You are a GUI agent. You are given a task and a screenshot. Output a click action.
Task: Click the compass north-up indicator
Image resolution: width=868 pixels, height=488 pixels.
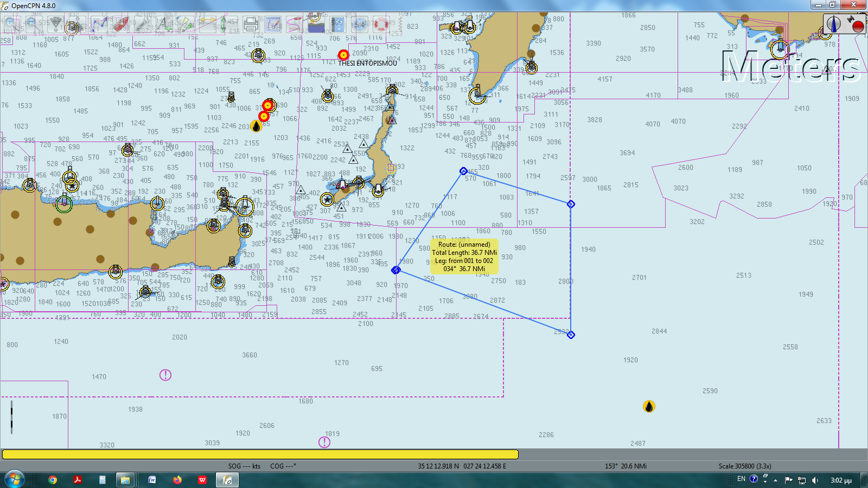point(834,24)
